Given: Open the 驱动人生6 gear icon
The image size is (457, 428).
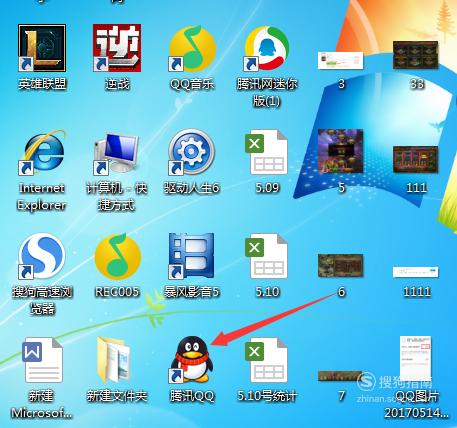Looking at the screenshot, I should click(x=192, y=152).
